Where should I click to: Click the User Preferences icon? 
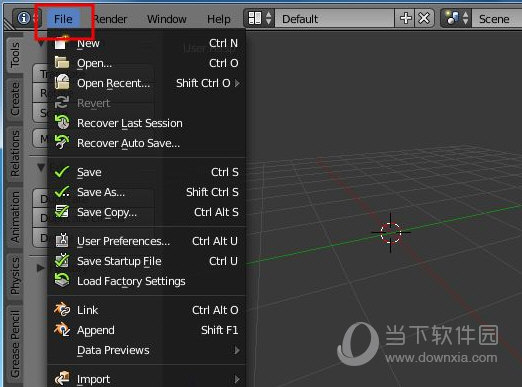coord(62,240)
